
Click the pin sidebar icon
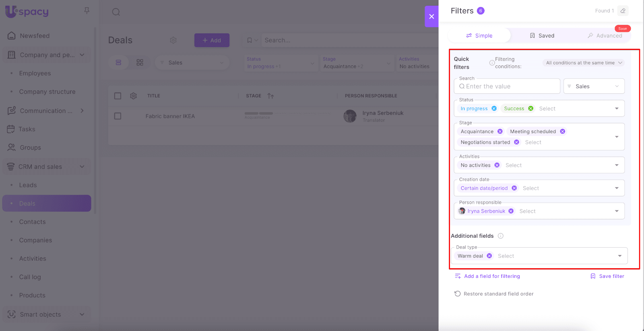(x=87, y=11)
